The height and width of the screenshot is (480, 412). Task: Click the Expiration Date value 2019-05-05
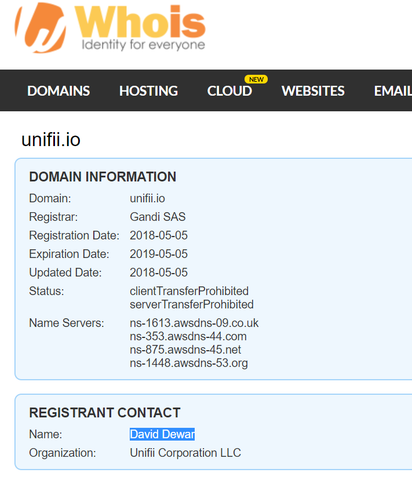coord(159,254)
